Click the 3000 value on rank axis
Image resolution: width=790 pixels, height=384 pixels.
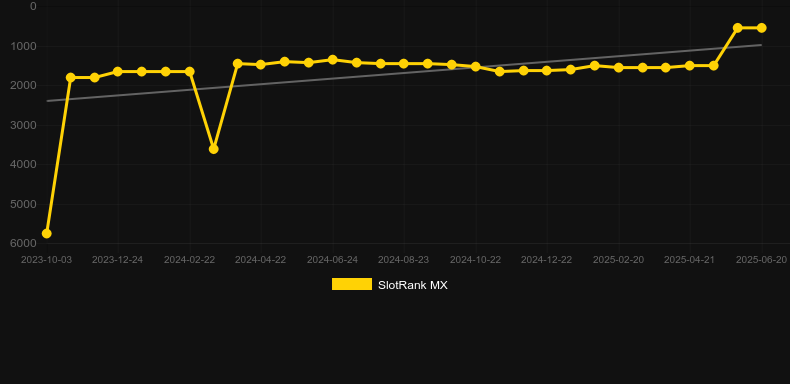(x=24, y=125)
